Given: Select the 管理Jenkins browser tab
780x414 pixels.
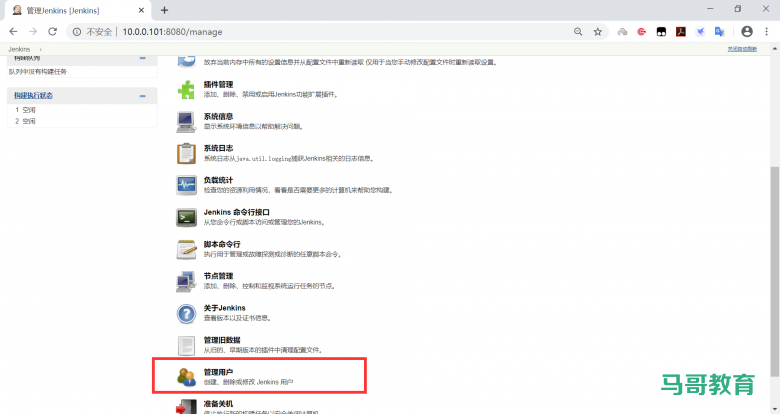Looking at the screenshot, I should pos(77,10).
